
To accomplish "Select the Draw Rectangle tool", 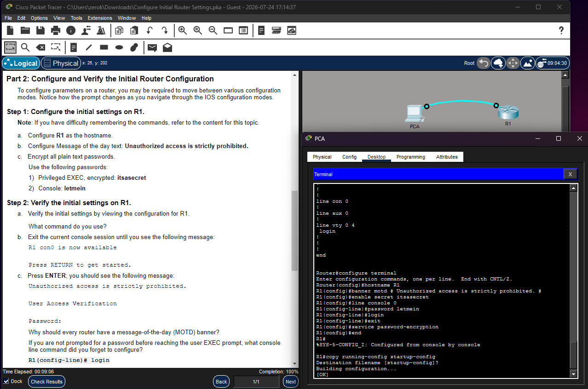I will tap(104, 47).
